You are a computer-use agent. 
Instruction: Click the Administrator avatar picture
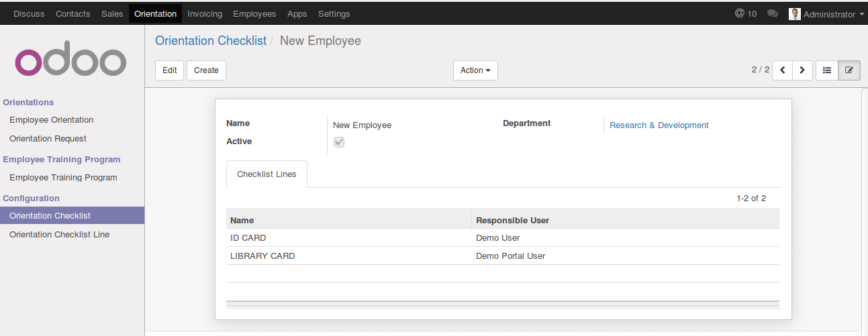(x=794, y=14)
